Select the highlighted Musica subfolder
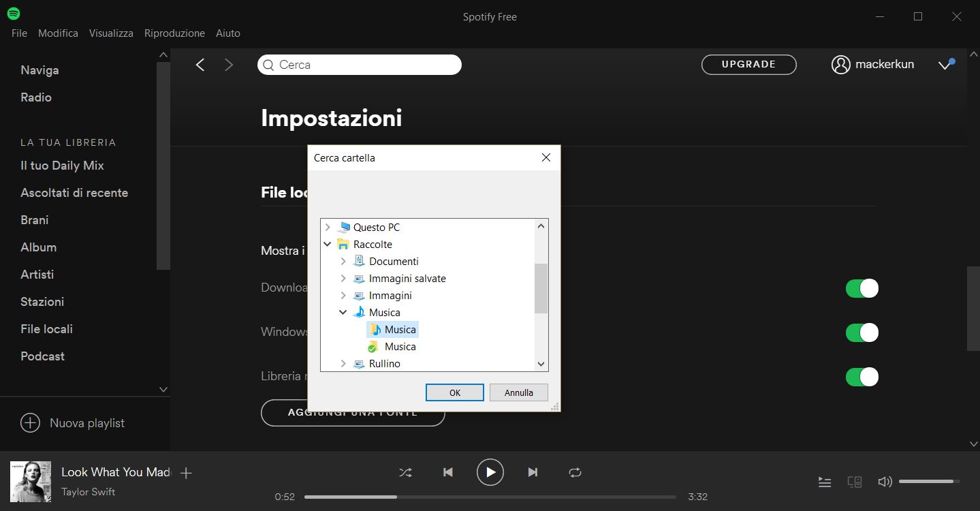The width and height of the screenshot is (980, 511). point(392,330)
